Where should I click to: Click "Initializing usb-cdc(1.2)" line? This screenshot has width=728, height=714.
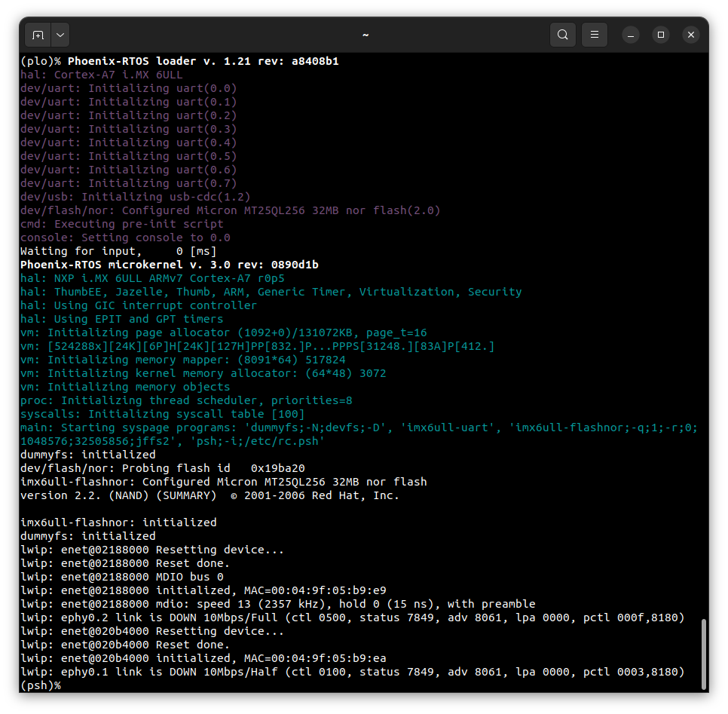point(135,197)
